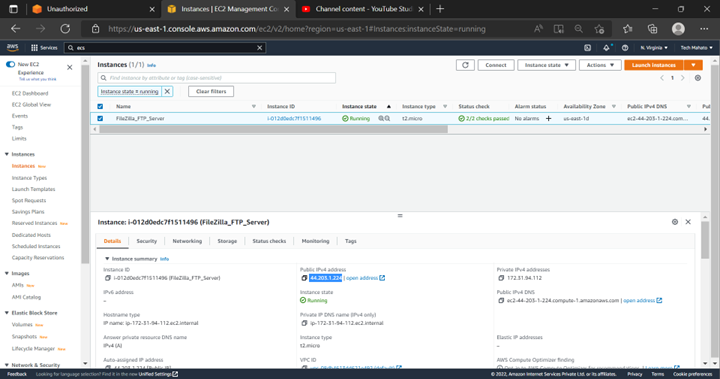Open browser profile avatar
Image resolution: width=720 pixels, height=379 pixels.
click(678, 29)
